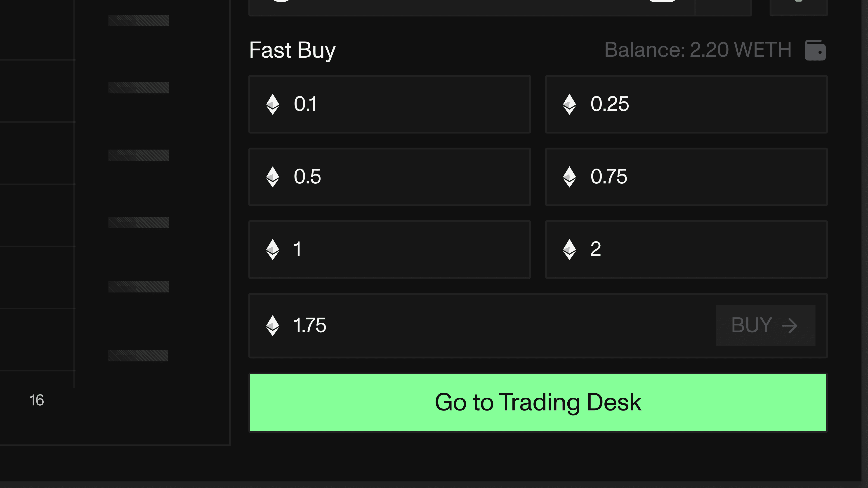868x488 pixels.
Task: Open the Go to Trading Desk button
Action: point(538,402)
